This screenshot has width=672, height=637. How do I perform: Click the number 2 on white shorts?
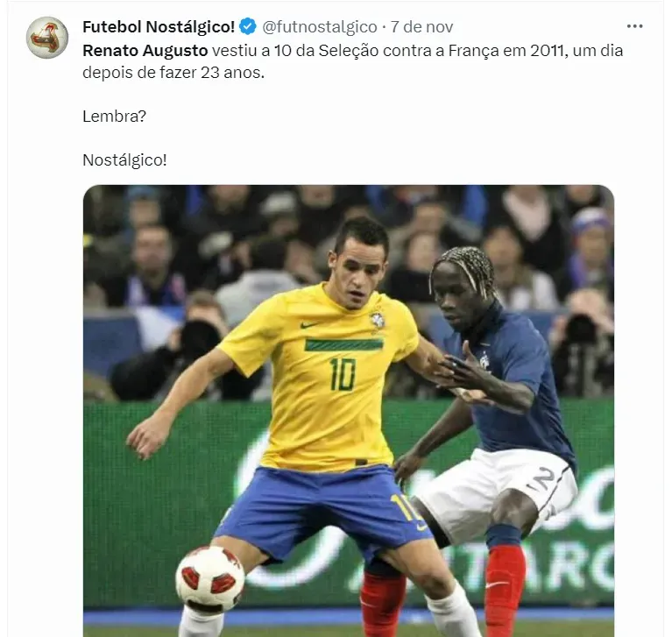tap(543, 479)
